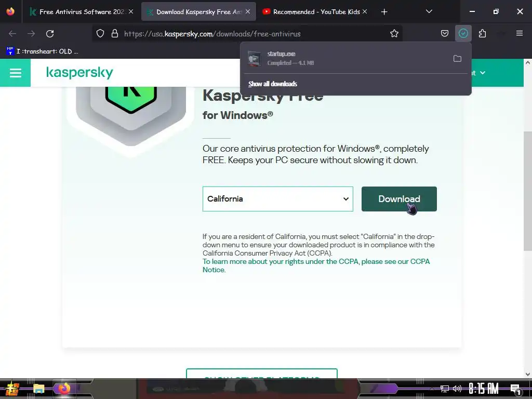
Task: Open the Firefox application menu
Action: pyautogui.click(x=520, y=33)
